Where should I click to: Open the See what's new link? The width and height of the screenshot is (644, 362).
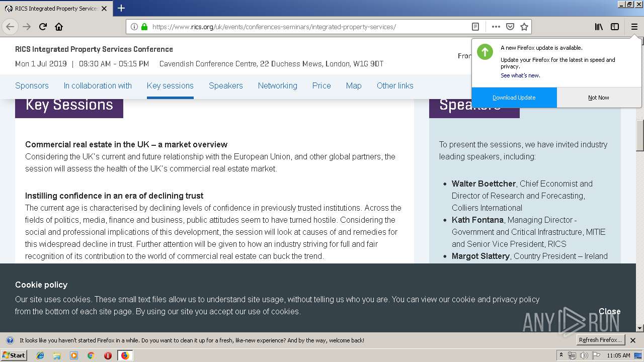(520, 75)
